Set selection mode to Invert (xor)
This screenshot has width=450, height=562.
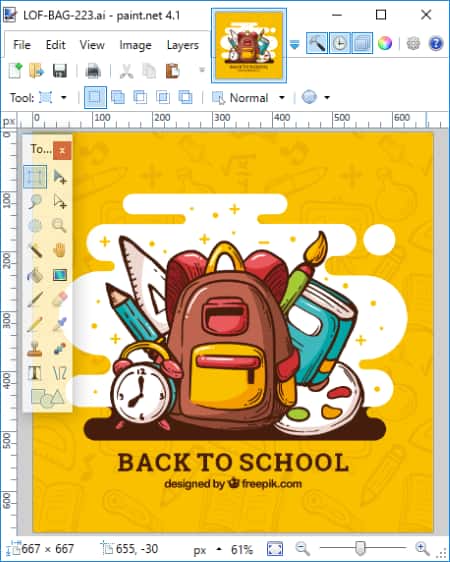(x=185, y=97)
